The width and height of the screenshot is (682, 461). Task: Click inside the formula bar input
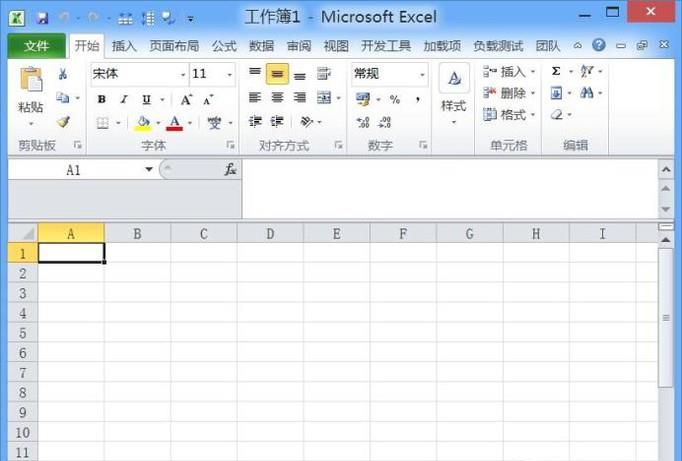[x=450, y=189]
